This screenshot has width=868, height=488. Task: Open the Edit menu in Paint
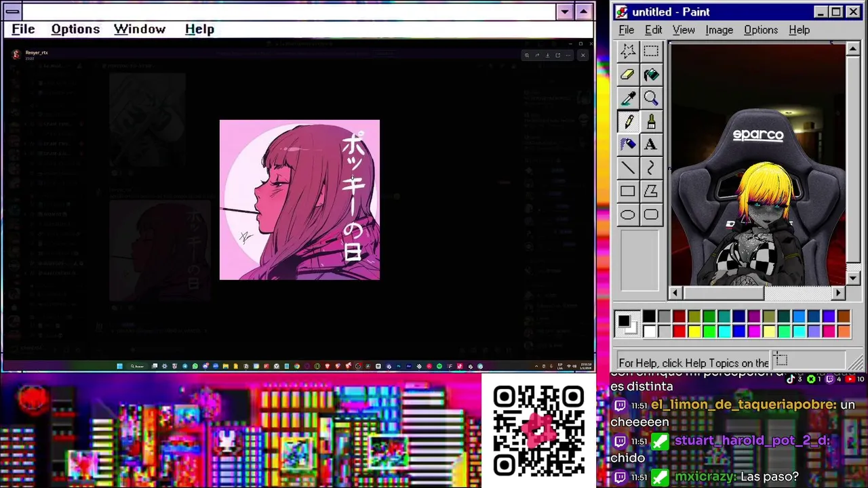coord(654,30)
